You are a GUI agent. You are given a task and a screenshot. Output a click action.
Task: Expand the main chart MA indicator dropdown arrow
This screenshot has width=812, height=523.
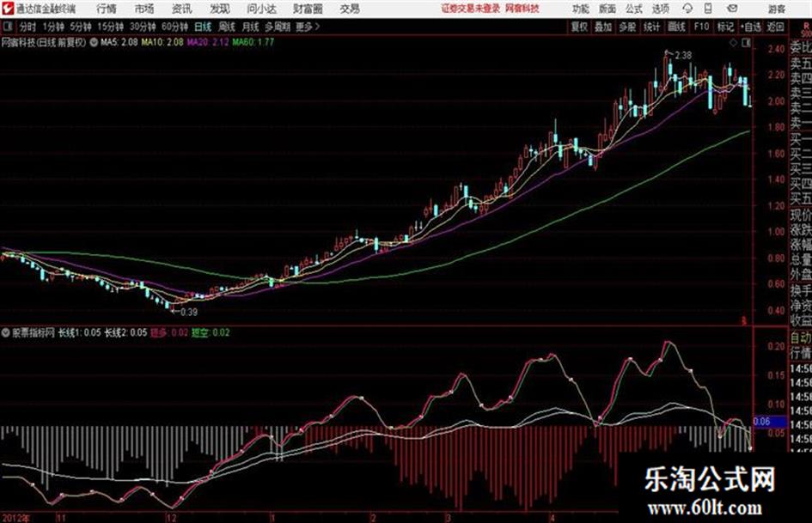coord(94,42)
